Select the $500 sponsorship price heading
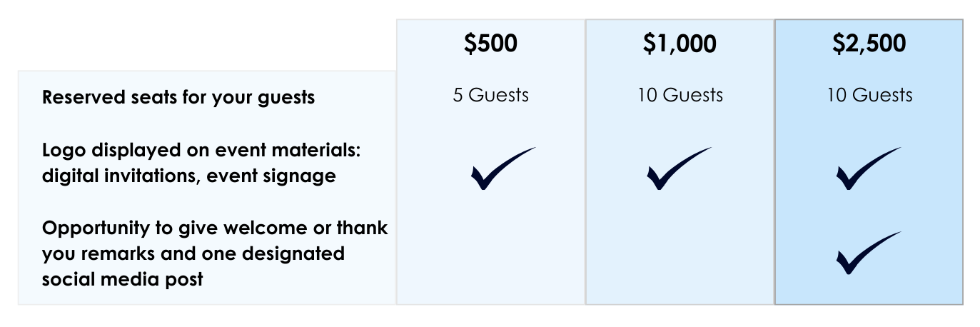The height and width of the screenshot is (327, 980). click(x=491, y=44)
